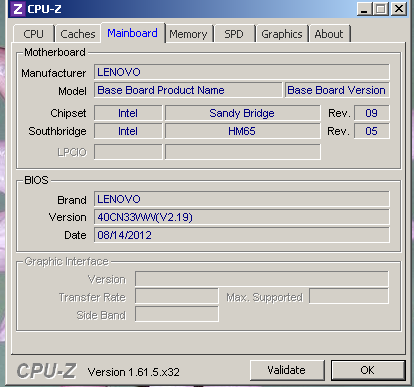Click the Base Board Version field
414x387 pixels.
(337, 90)
